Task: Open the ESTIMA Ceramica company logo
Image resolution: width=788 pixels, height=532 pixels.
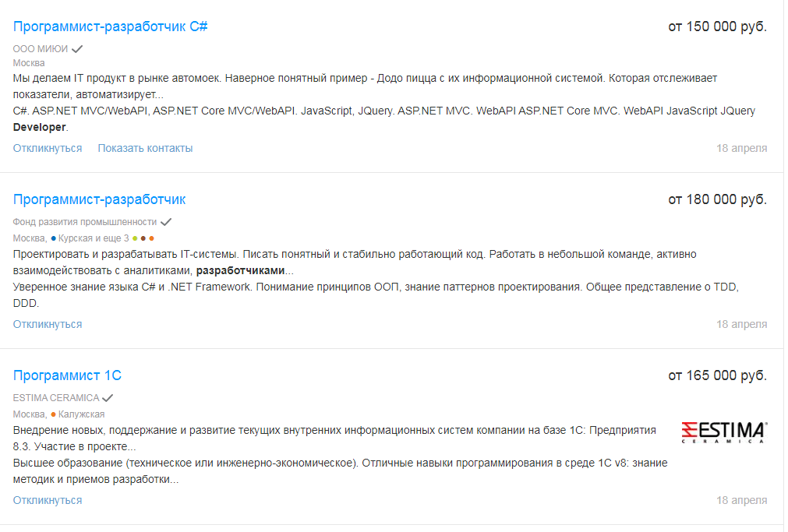Action: pos(724,432)
